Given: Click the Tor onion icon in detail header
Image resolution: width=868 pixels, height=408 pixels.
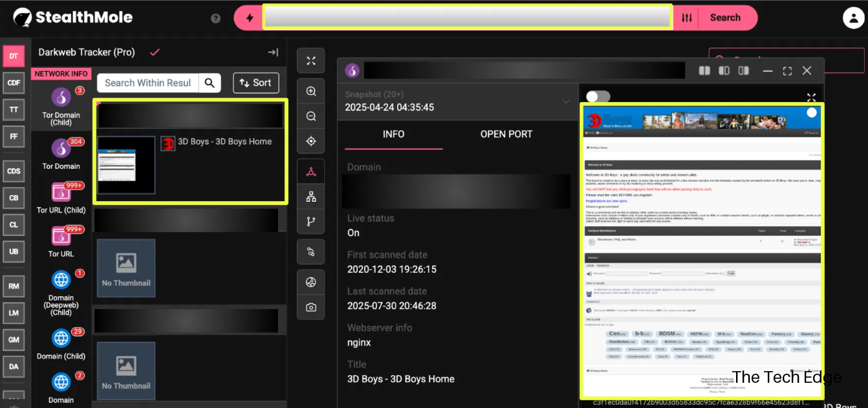Looking at the screenshot, I should (352, 70).
